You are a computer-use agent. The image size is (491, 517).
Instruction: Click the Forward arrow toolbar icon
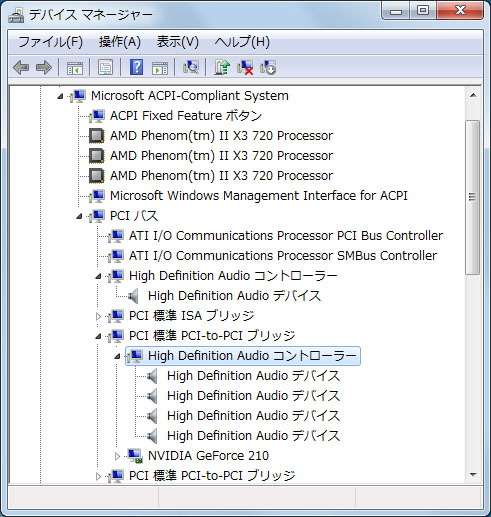click(x=44, y=67)
